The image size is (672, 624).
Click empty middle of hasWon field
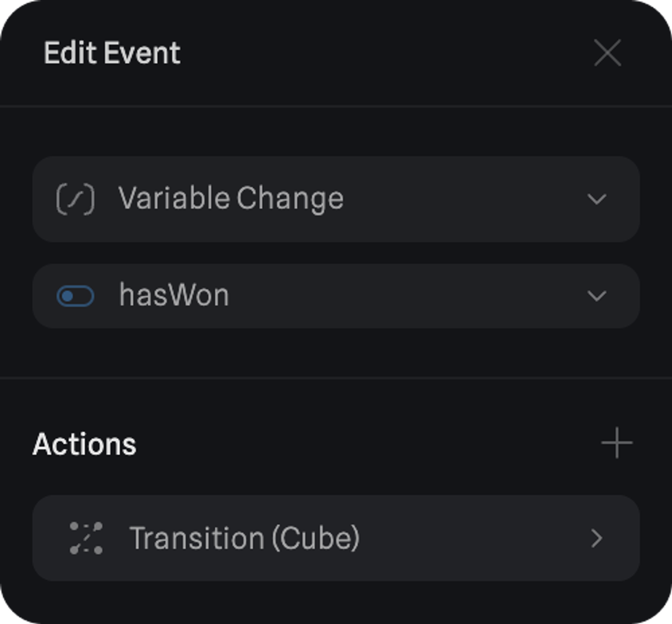[x=405, y=296]
